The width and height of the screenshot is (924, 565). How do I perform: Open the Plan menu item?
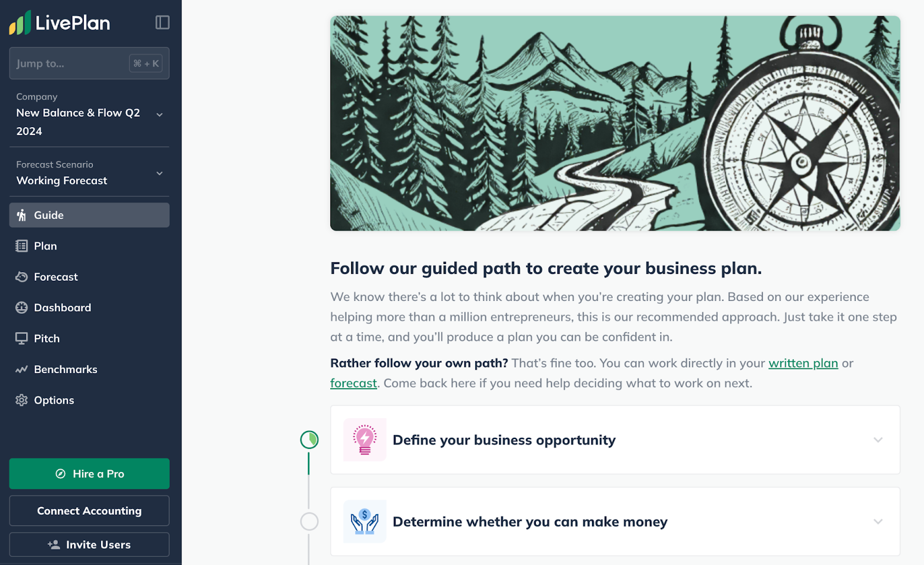[x=45, y=246]
